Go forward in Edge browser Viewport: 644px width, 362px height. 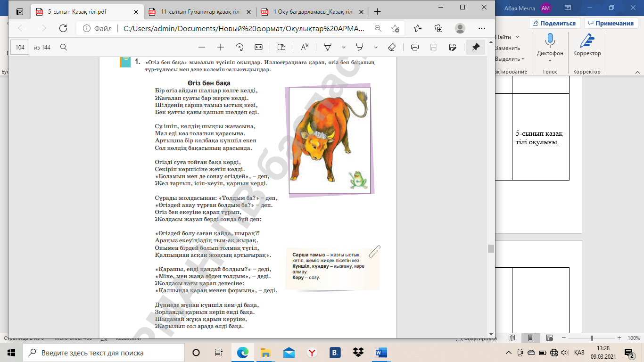point(42,28)
